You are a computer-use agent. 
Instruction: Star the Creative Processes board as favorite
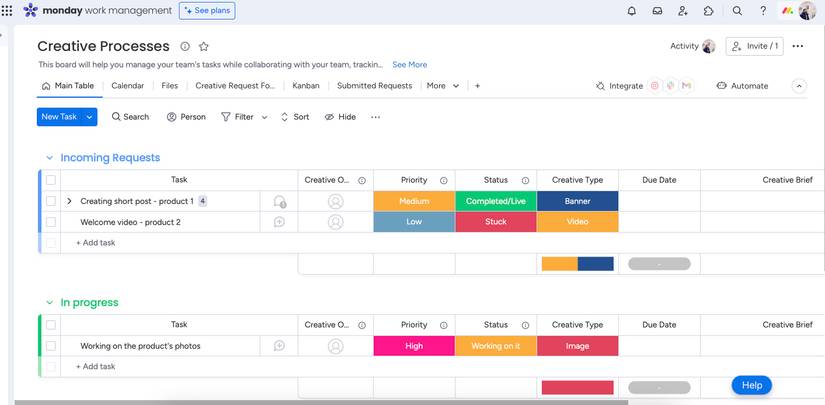pyautogui.click(x=204, y=46)
